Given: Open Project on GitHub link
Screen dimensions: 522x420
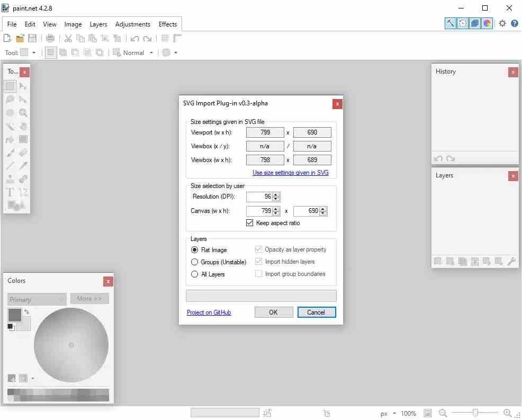Looking at the screenshot, I should pyautogui.click(x=209, y=312).
